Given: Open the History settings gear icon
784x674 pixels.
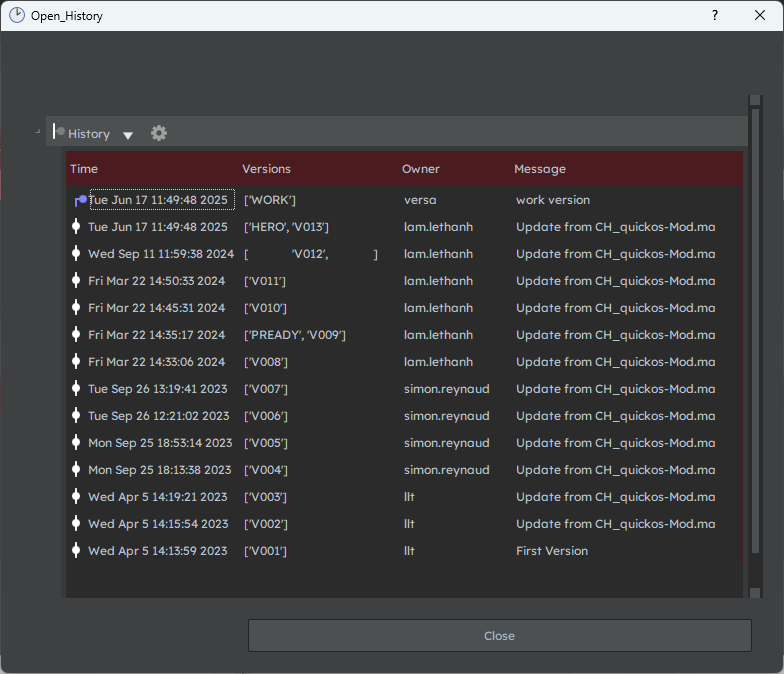Looking at the screenshot, I should (x=159, y=133).
